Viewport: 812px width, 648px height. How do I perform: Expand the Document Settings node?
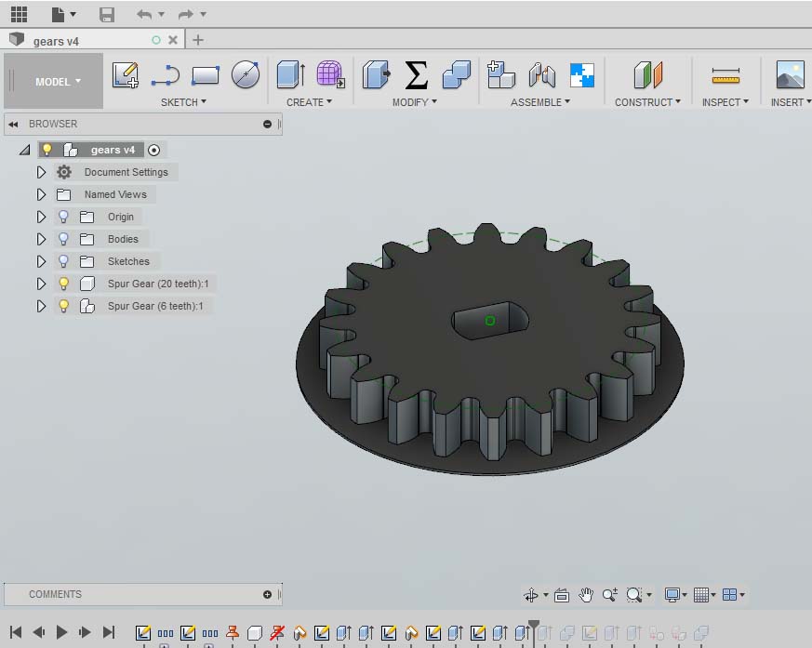pos(41,172)
